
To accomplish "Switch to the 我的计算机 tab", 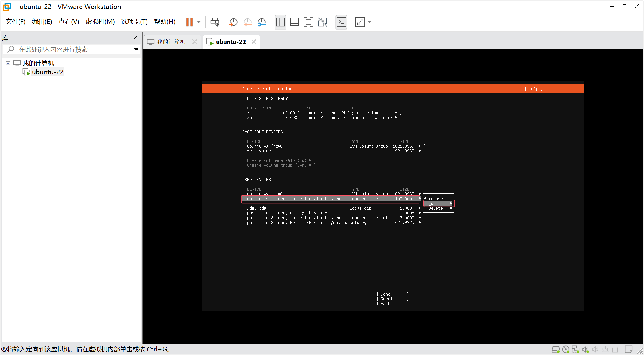I will click(x=171, y=42).
